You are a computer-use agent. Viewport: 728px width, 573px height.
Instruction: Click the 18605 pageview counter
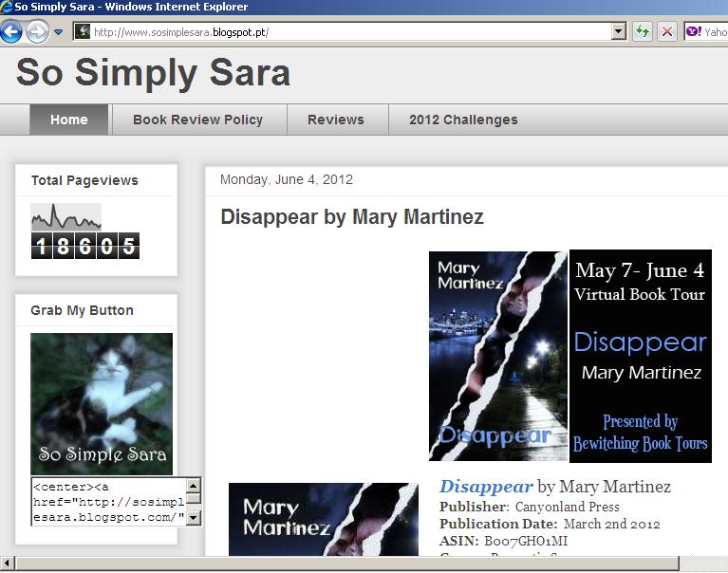click(85, 246)
